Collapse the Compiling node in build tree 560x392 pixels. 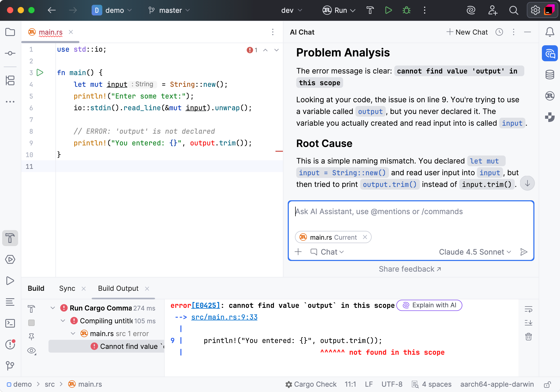coord(63,321)
